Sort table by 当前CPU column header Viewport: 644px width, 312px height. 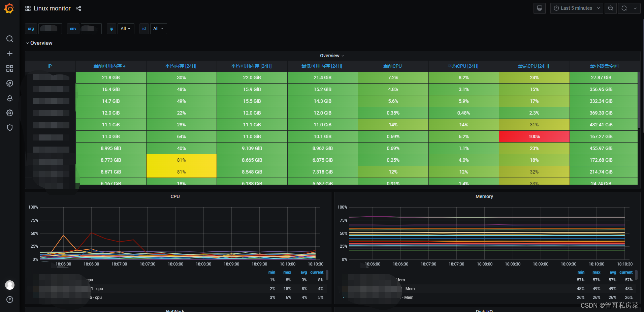point(393,66)
